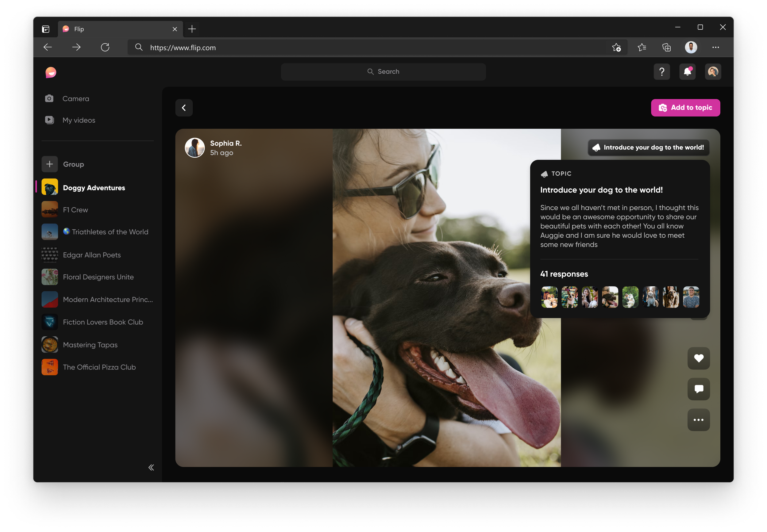
Task: Click the topic title in the topic card
Action: pos(601,190)
